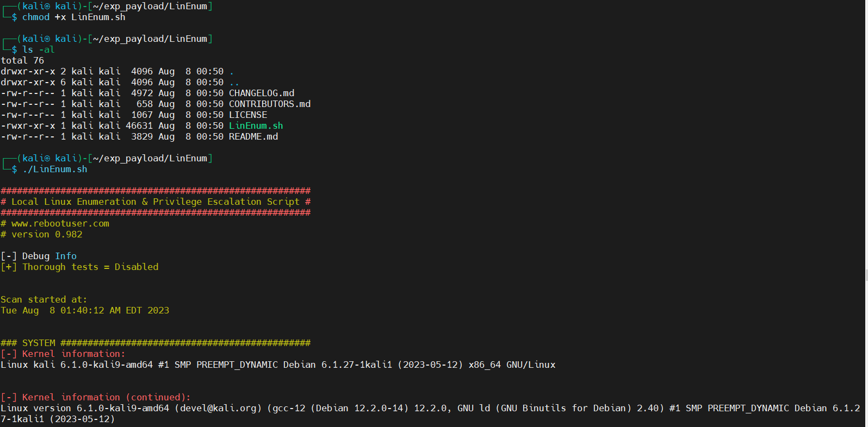868x427 pixels.
Task: Click the 'Thorough tests = Disabled' line
Action: (90, 267)
